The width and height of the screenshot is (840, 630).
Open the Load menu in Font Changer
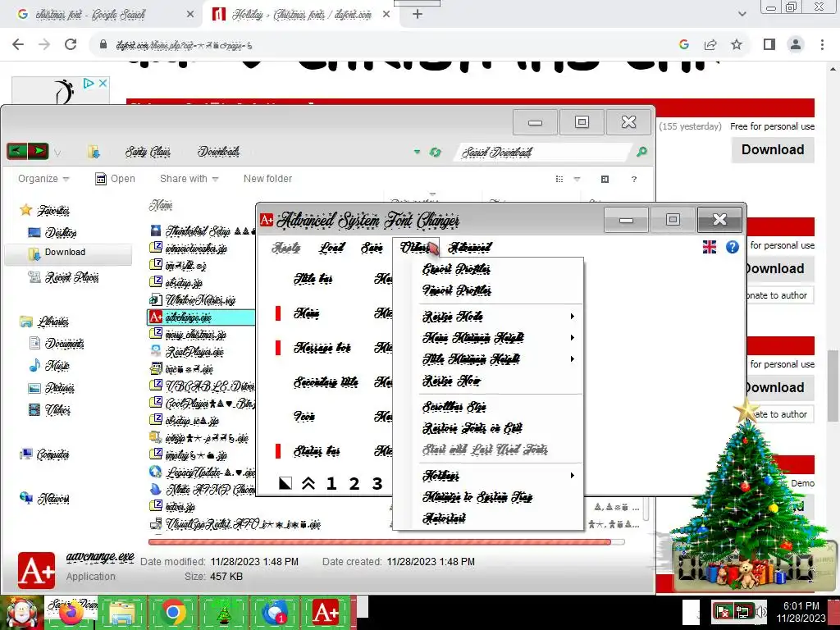(331, 248)
